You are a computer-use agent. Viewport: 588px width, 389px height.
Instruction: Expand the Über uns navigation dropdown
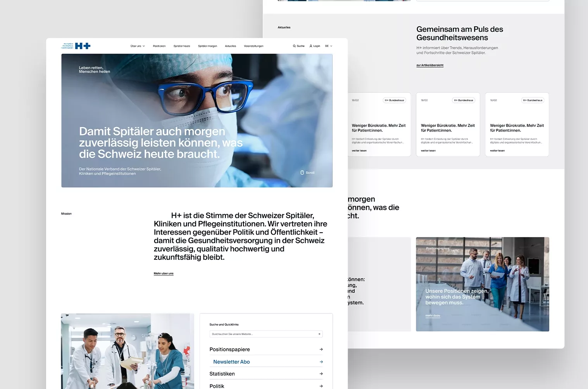click(138, 46)
